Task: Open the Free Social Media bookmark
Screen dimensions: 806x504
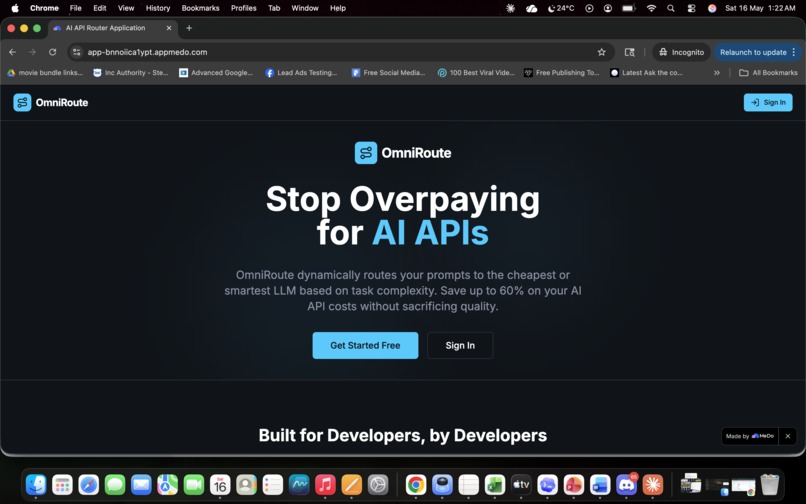Action: point(389,73)
